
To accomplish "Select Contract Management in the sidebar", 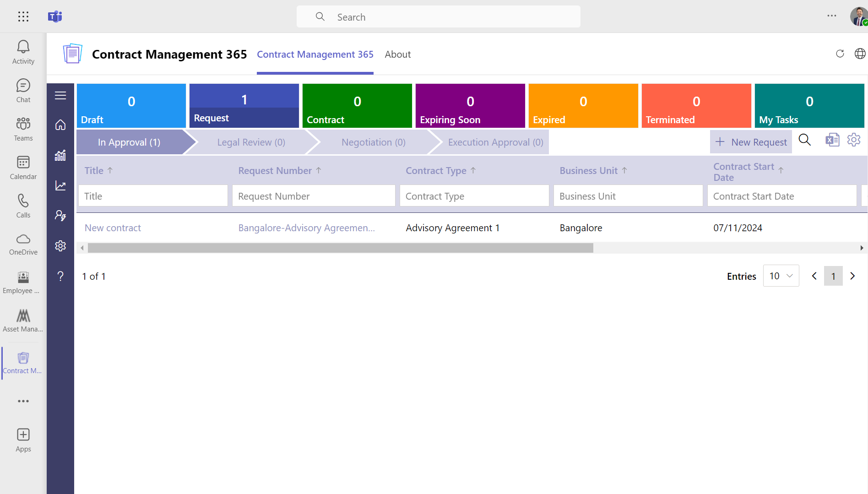I will pyautogui.click(x=23, y=363).
